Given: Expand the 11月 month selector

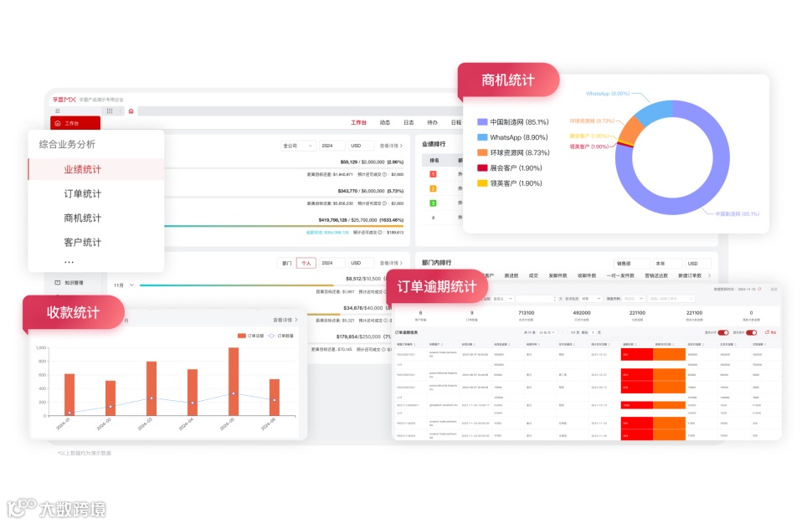Looking at the screenshot, I should tap(124, 285).
